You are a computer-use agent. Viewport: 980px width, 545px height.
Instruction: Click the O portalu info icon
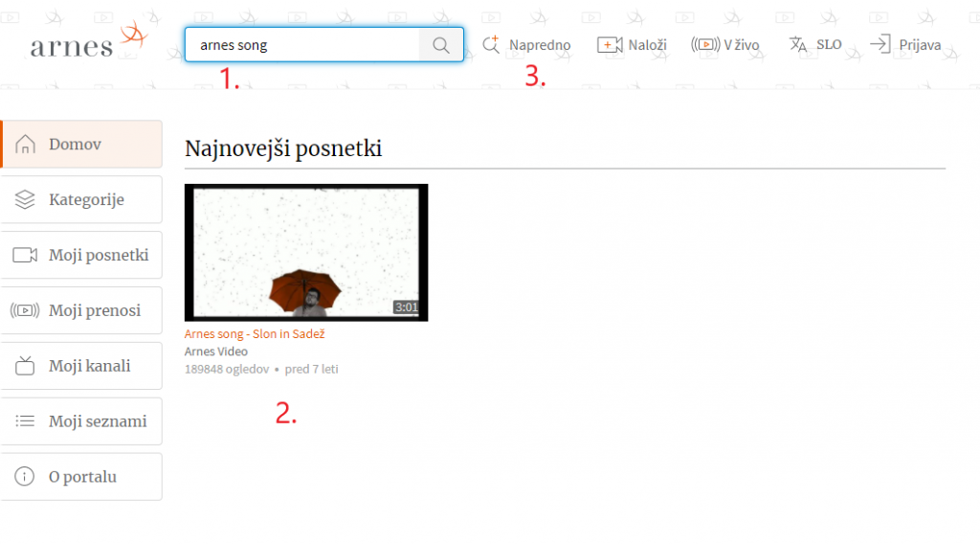[24, 476]
